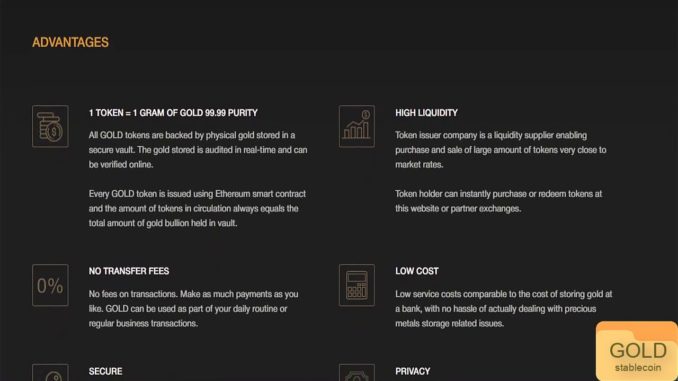
Task: Click the SECURE heading
Action: click(x=106, y=371)
